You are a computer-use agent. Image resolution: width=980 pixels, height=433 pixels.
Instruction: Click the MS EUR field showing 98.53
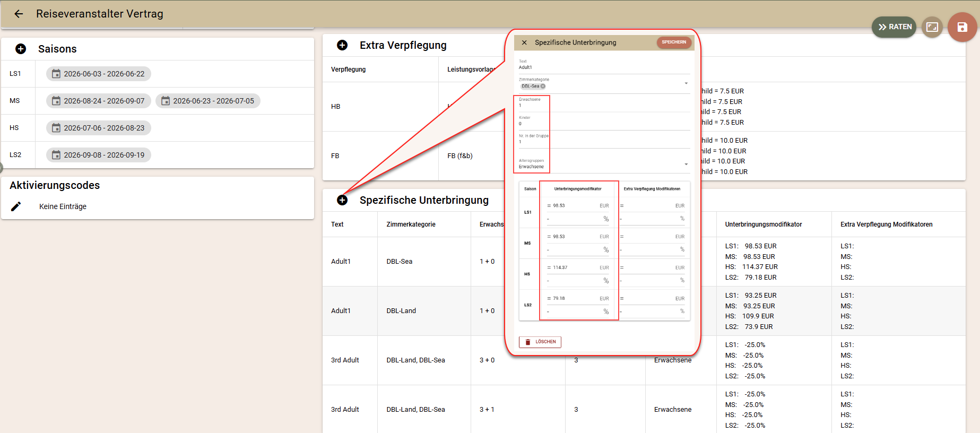click(x=577, y=237)
